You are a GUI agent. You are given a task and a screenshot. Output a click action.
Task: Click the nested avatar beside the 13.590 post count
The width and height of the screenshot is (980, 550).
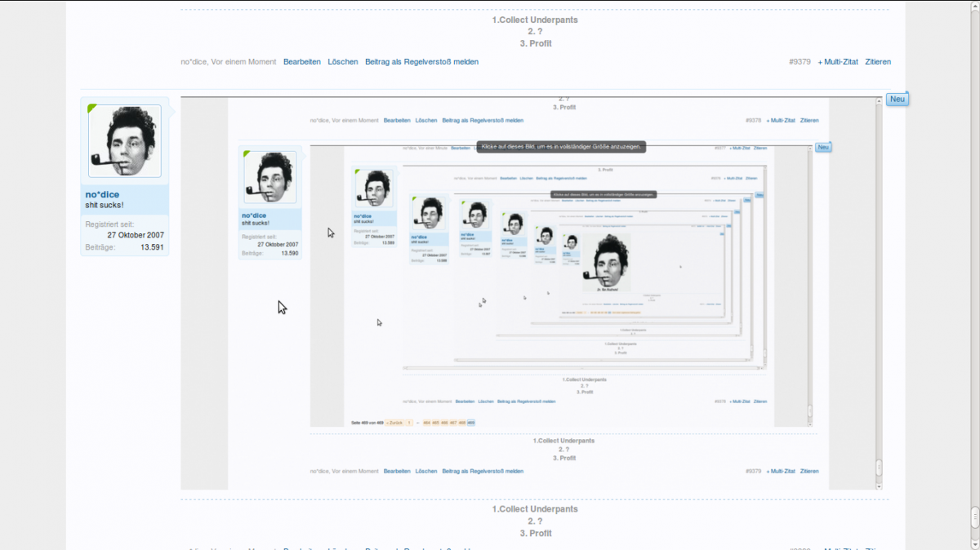[x=270, y=177]
